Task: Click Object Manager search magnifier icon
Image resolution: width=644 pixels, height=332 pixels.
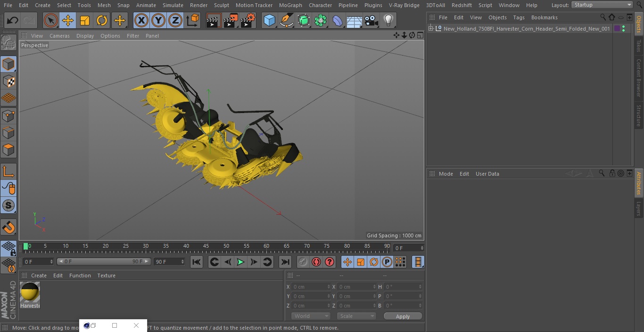Action: (603, 17)
